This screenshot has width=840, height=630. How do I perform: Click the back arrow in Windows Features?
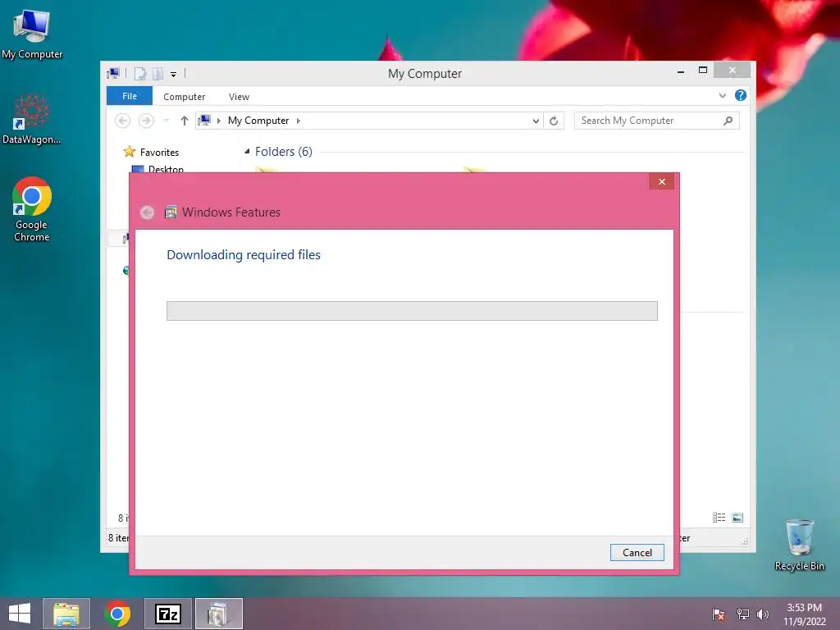coord(148,212)
